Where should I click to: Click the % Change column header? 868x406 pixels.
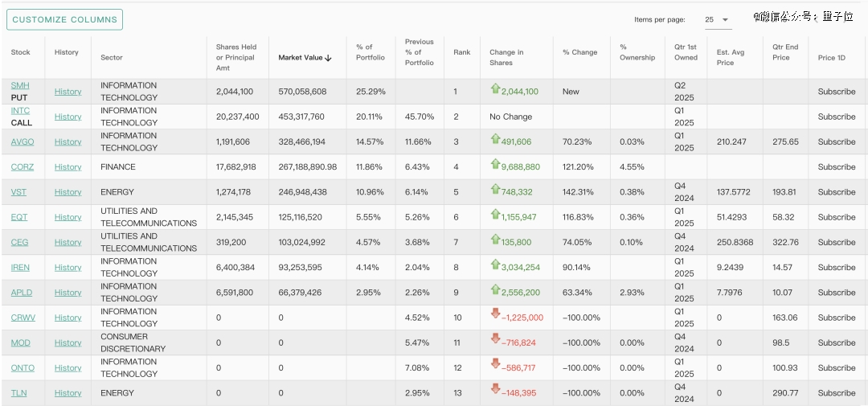pos(579,52)
